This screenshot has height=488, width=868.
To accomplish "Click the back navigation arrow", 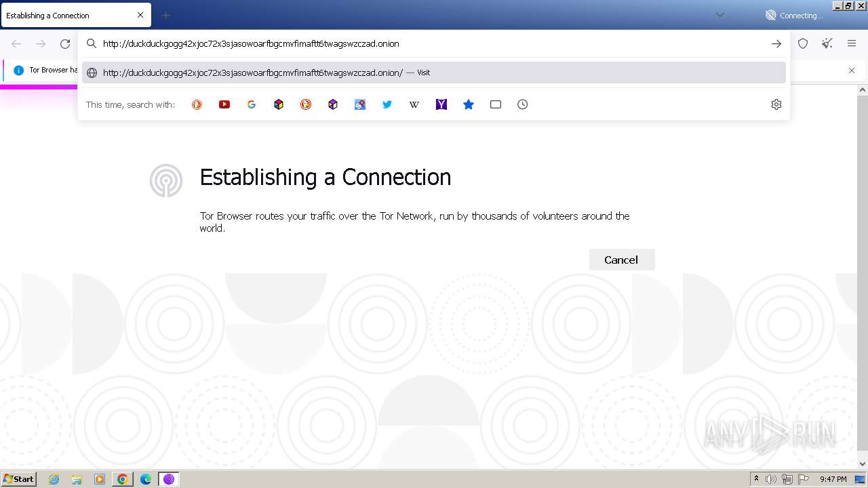I will pyautogui.click(x=16, y=43).
